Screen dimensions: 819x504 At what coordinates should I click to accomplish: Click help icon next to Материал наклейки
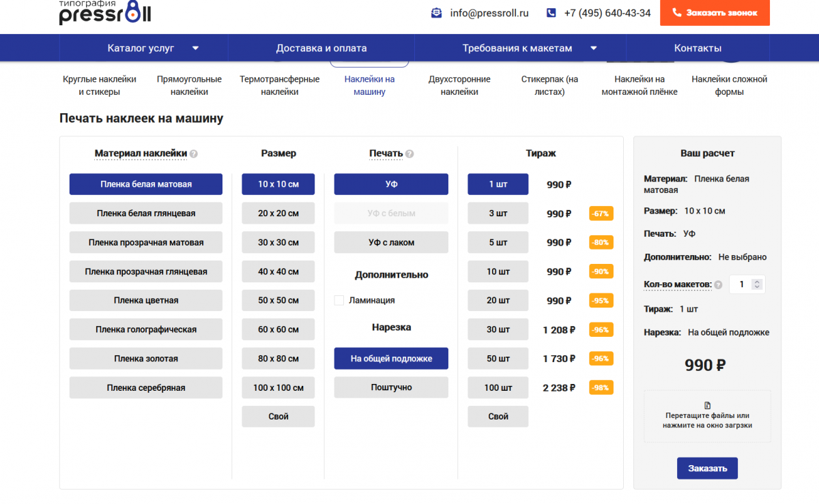(x=194, y=154)
